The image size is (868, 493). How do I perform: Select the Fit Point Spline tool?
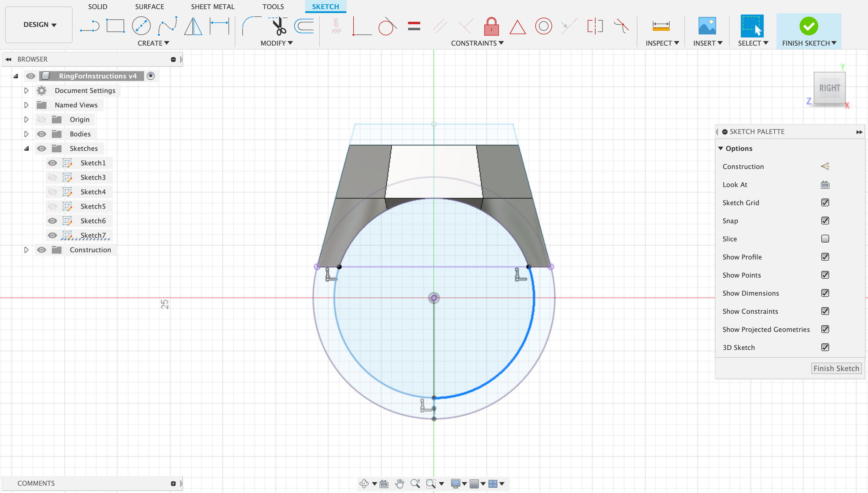click(167, 26)
